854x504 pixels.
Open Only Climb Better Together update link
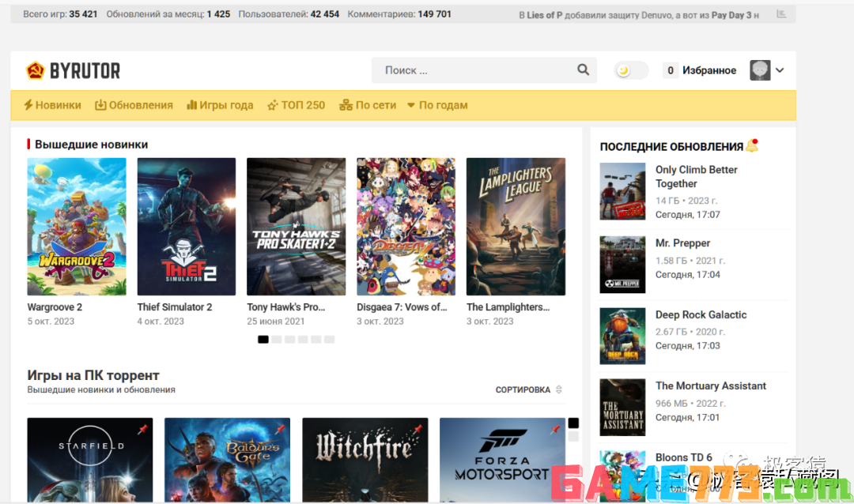point(696,176)
